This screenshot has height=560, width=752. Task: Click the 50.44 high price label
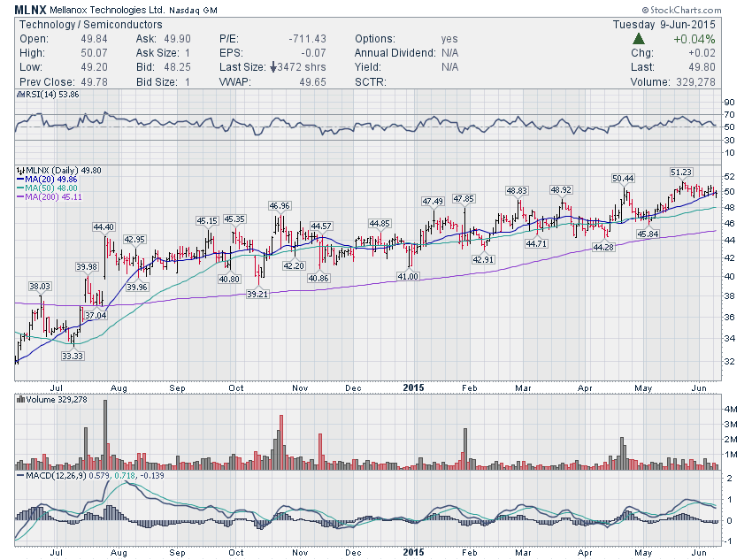coord(623,179)
